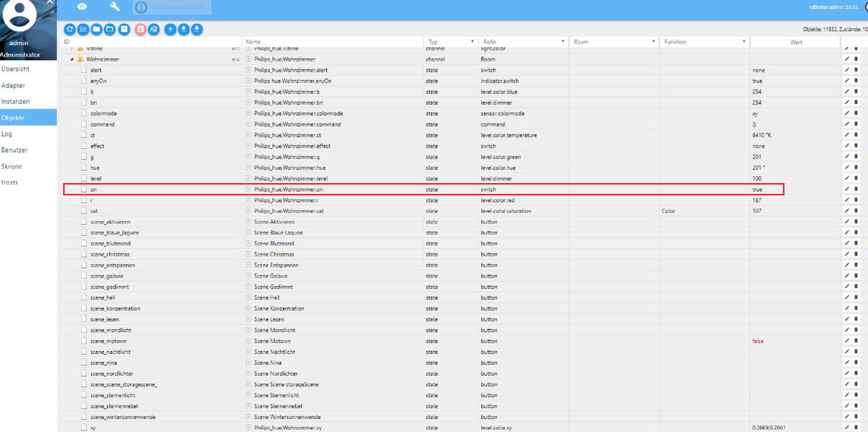Refresh the objects tree
The height and width of the screenshot is (432, 868).
70,30
